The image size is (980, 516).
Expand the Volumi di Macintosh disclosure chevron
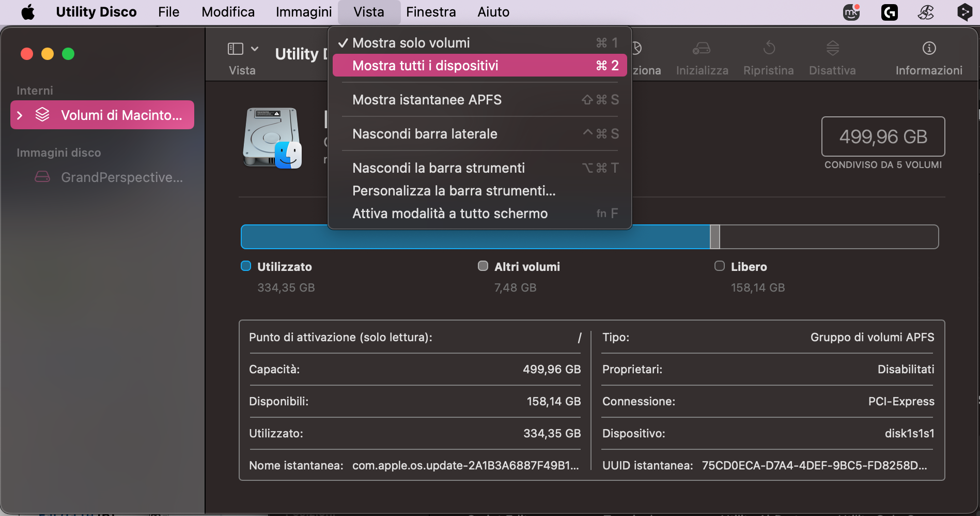(x=20, y=115)
